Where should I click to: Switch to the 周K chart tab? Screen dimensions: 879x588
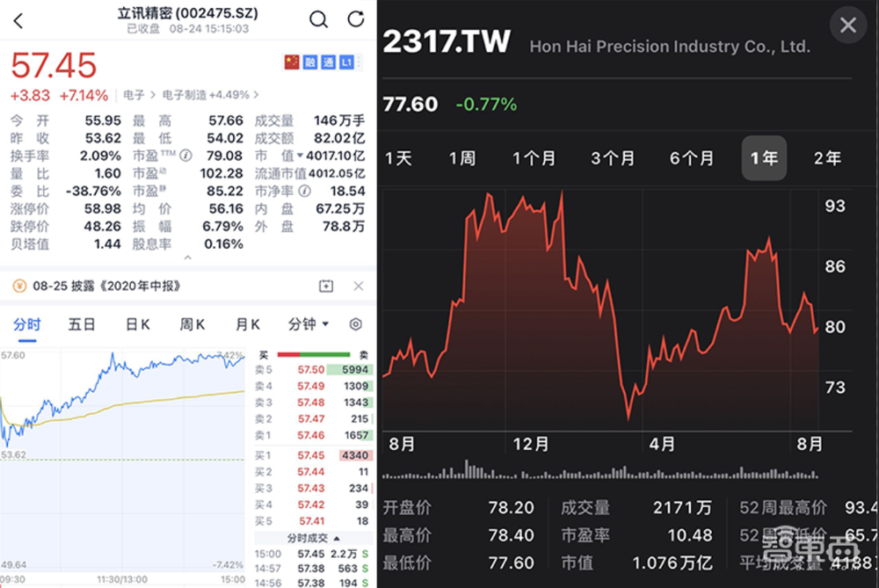click(x=192, y=323)
